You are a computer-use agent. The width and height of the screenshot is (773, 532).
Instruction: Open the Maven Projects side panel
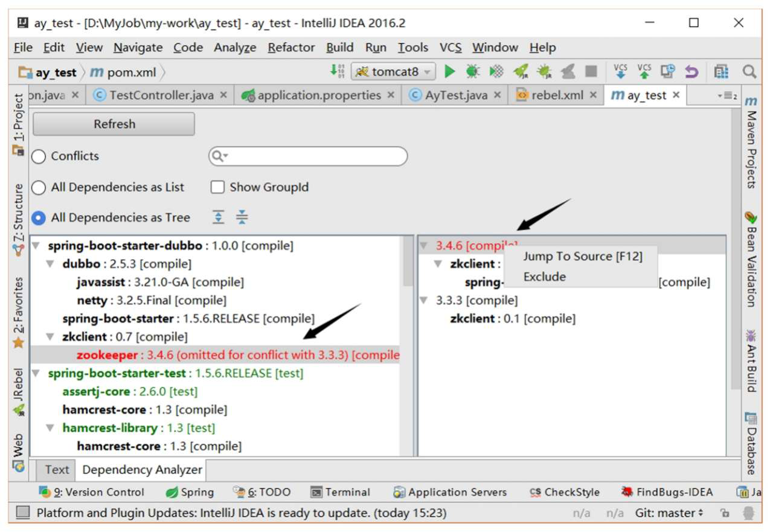751,143
